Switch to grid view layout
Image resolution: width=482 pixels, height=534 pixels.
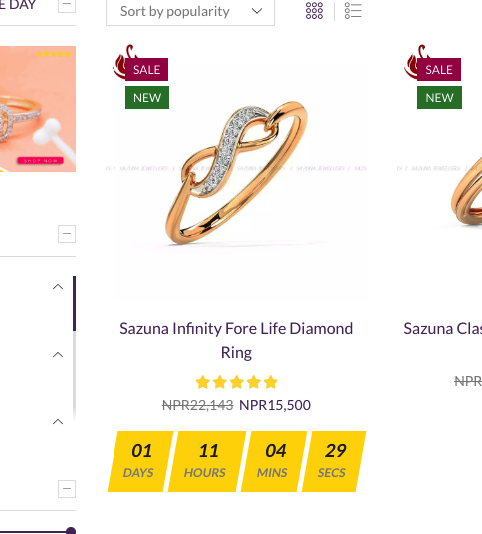point(314,11)
